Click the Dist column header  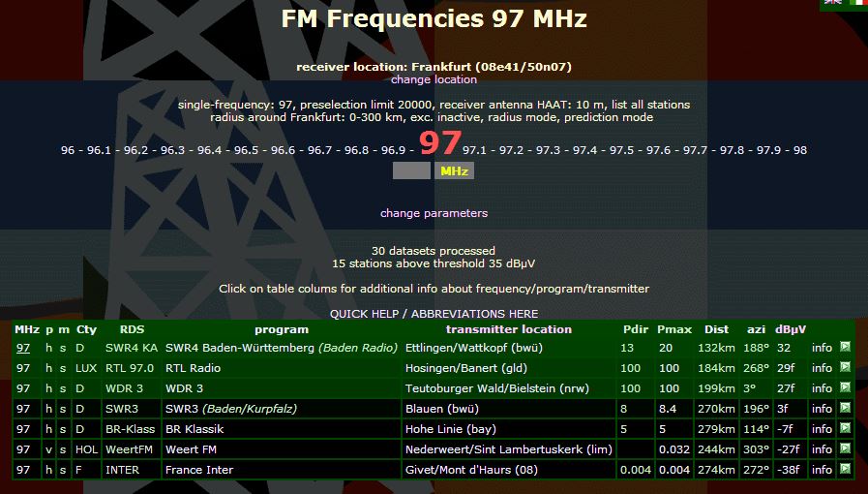(x=716, y=329)
